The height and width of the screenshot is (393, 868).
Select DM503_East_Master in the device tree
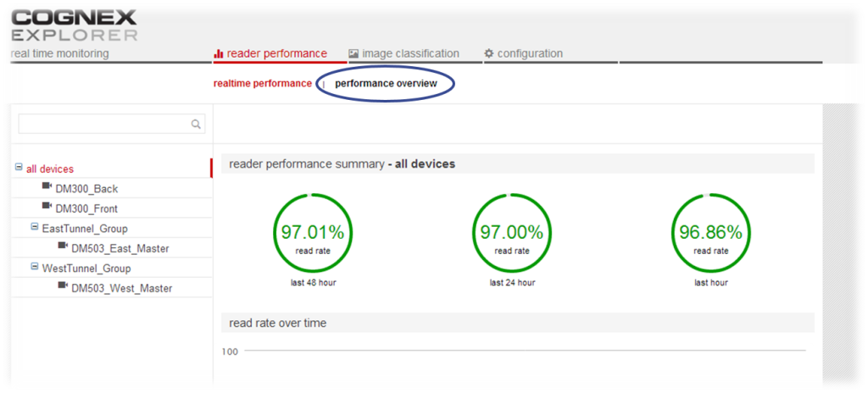click(120, 248)
